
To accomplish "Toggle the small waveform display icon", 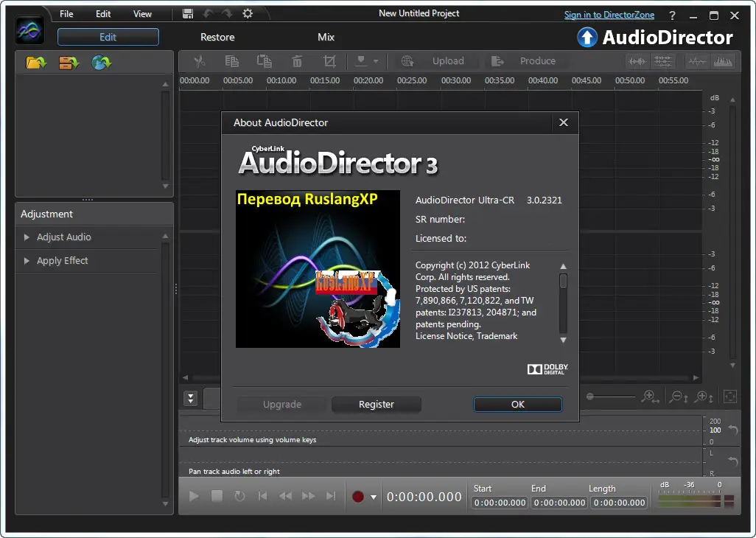I will pyautogui.click(x=697, y=61).
